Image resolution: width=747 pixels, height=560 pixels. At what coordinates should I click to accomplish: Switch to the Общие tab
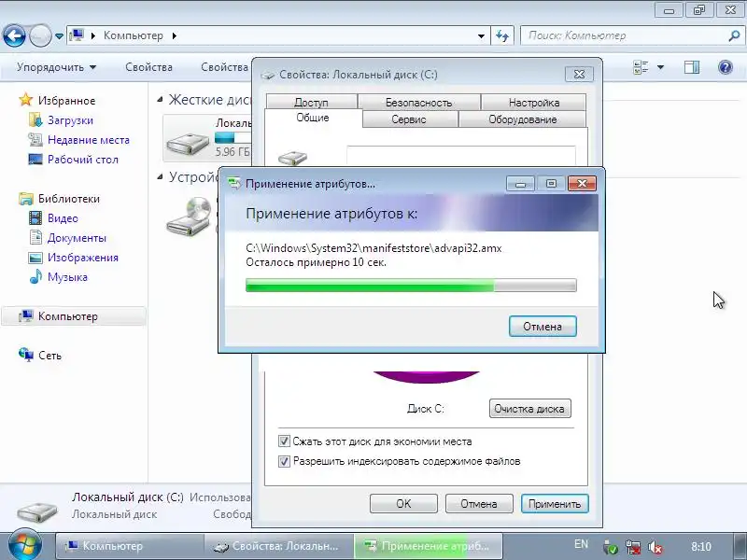[313, 118]
